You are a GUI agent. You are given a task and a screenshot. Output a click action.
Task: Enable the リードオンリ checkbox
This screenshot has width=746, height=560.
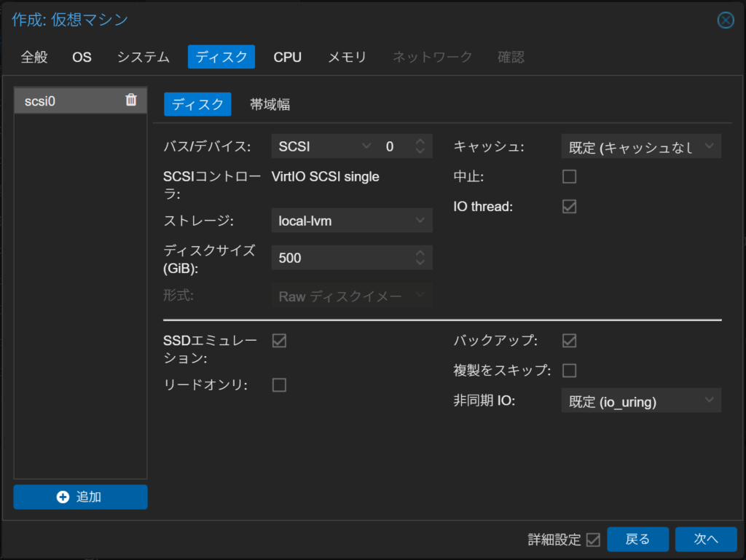pyautogui.click(x=279, y=385)
